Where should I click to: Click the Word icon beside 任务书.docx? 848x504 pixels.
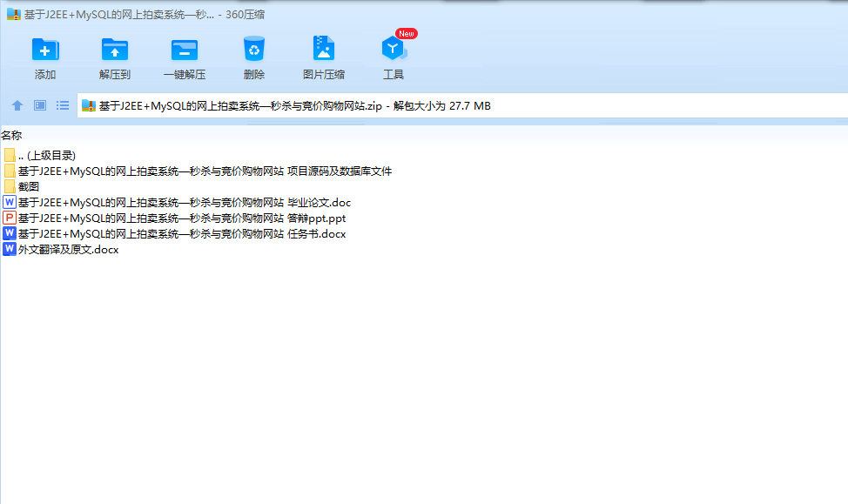tap(10, 233)
